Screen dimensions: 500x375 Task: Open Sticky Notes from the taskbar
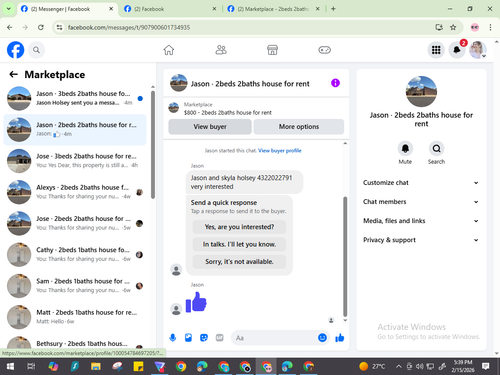click(138, 367)
